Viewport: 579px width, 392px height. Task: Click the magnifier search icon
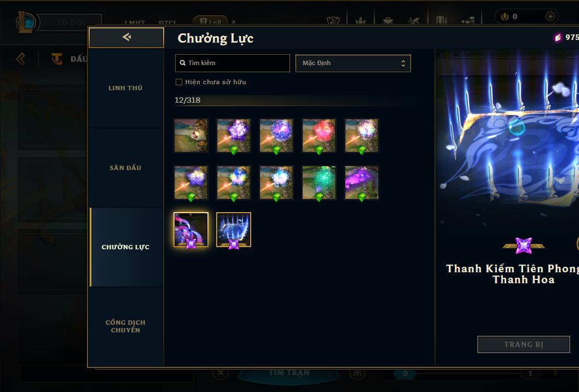click(x=182, y=63)
